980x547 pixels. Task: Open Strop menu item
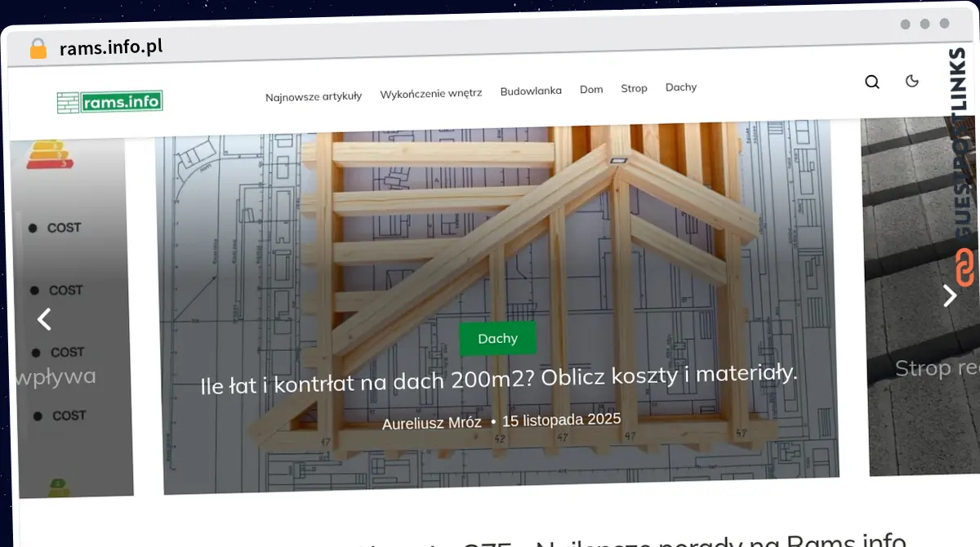click(x=634, y=88)
